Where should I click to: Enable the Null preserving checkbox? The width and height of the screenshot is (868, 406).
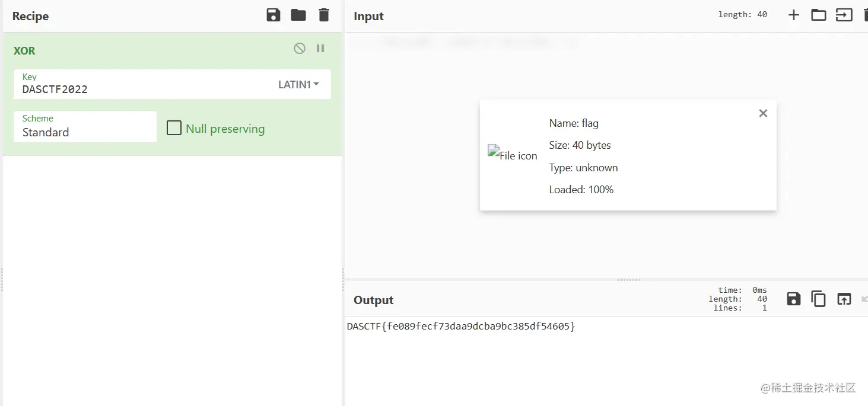point(174,128)
